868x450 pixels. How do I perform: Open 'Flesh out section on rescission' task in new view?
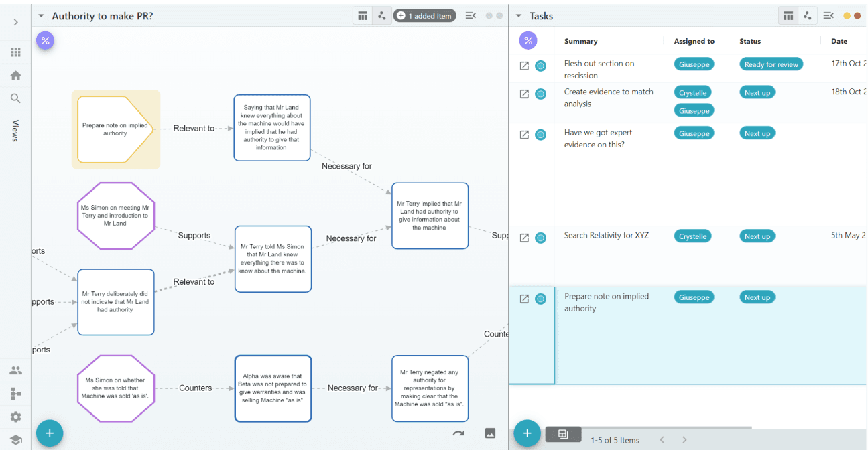click(x=525, y=66)
